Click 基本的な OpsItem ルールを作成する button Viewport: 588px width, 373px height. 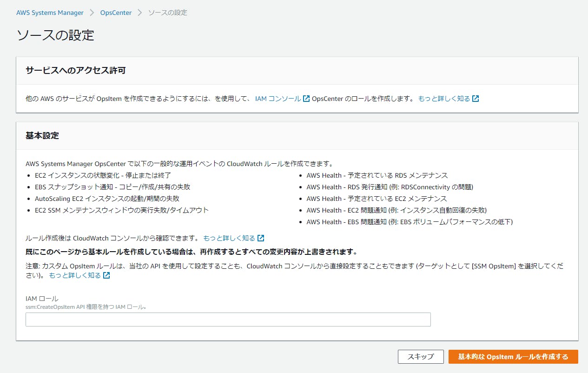pos(513,357)
